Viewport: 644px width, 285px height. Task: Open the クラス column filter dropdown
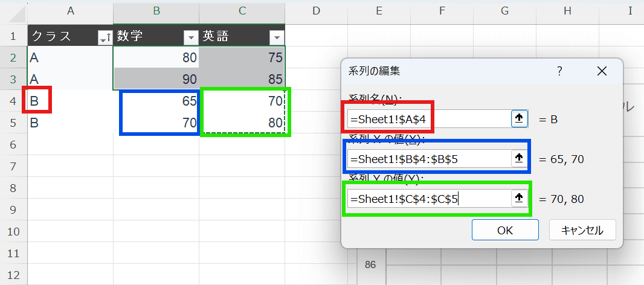click(104, 37)
